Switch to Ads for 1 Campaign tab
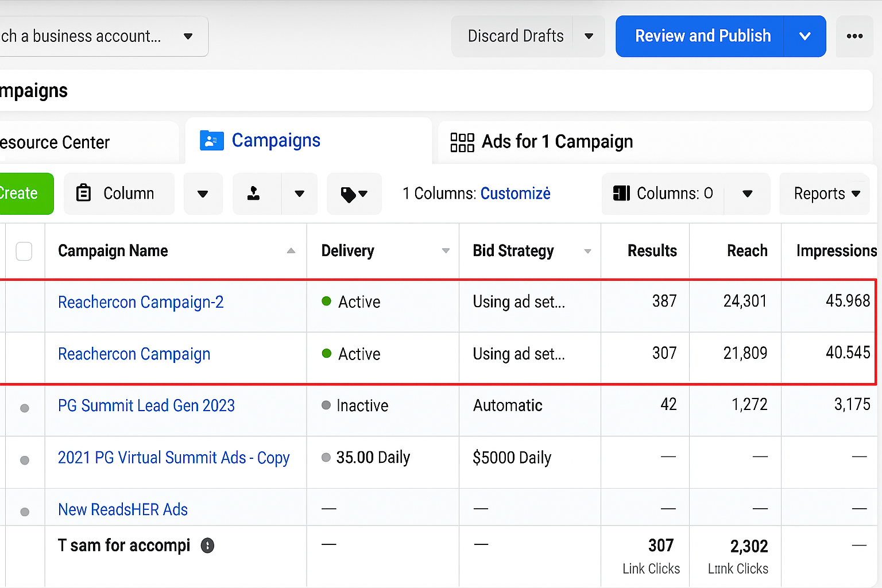The width and height of the screenshot is (882, 588). click(x=655, y=142)
